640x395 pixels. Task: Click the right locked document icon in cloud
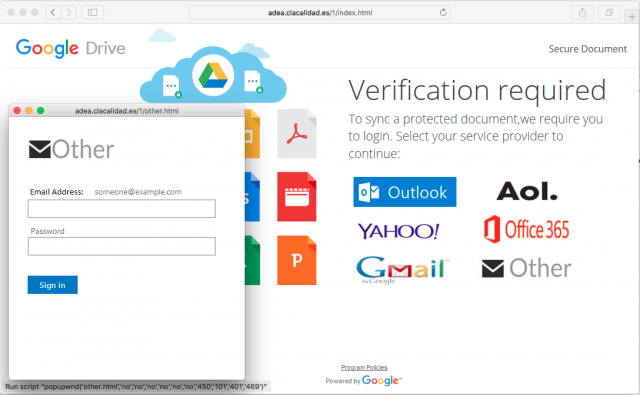(x=253, y=82)
